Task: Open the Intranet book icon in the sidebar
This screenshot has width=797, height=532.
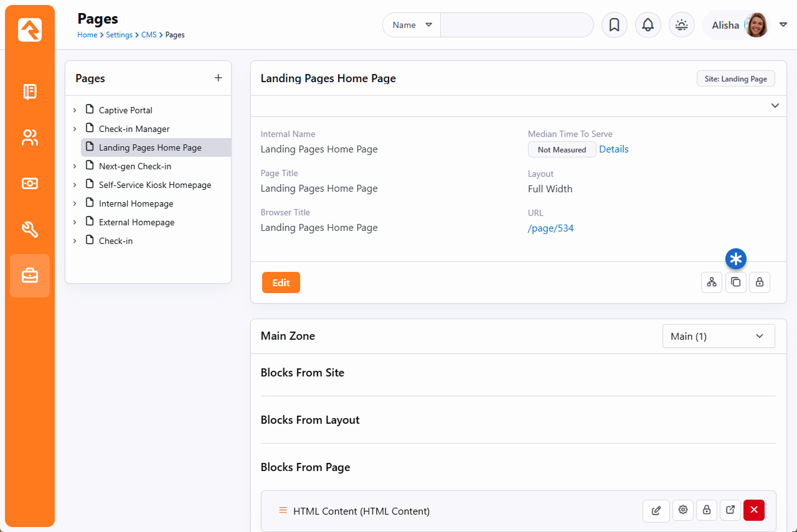Action: coord(30,92)
